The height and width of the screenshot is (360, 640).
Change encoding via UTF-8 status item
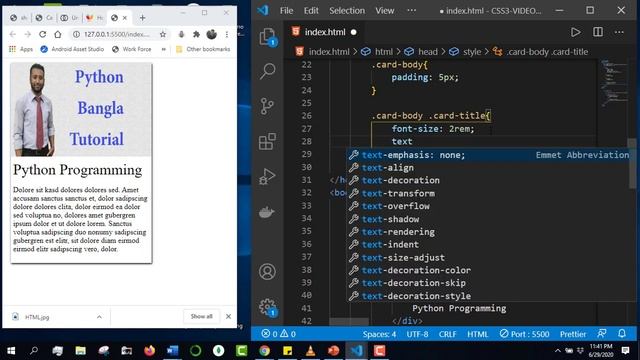[417, 334]
